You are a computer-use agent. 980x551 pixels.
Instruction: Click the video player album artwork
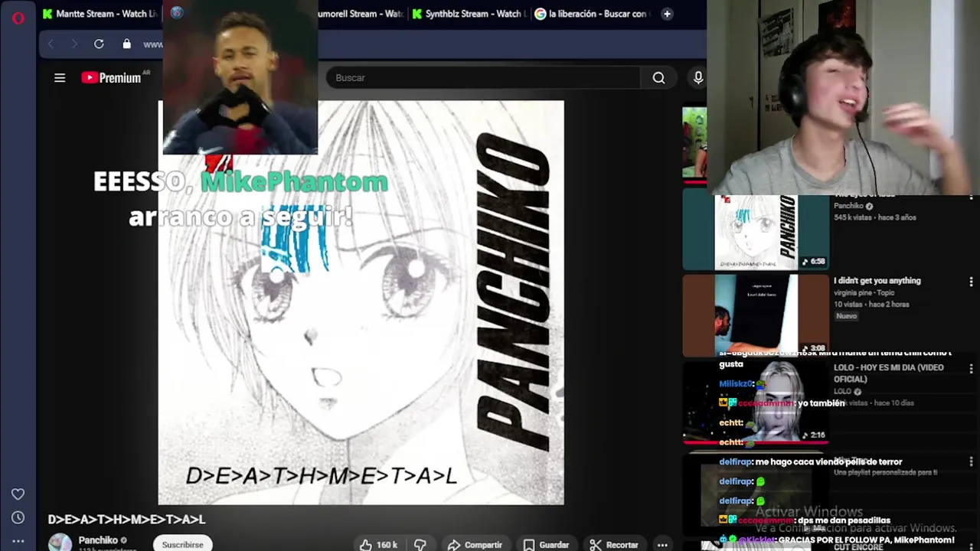[361, 302]
